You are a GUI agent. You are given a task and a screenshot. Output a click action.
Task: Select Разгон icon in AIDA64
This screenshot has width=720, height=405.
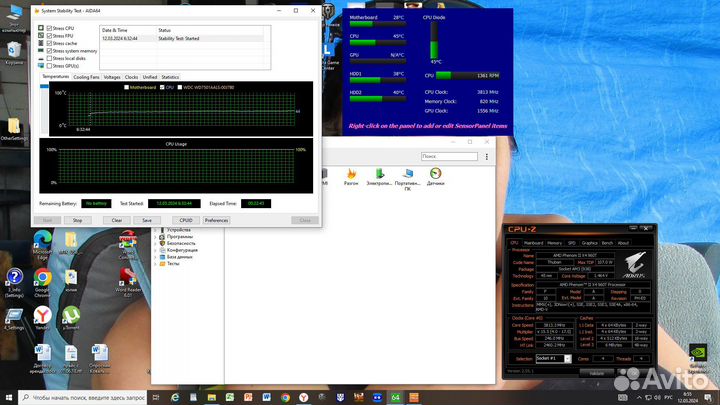351,177
